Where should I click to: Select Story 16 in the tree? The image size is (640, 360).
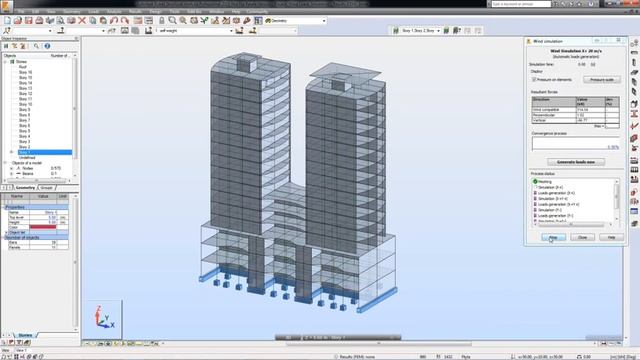coord(25,72)
